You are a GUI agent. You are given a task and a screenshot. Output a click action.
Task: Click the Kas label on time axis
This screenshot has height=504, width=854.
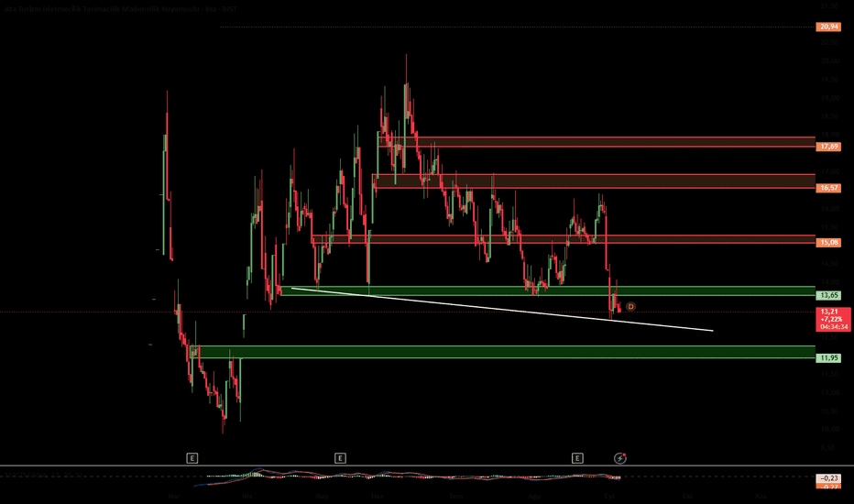[x=761, y=497]
